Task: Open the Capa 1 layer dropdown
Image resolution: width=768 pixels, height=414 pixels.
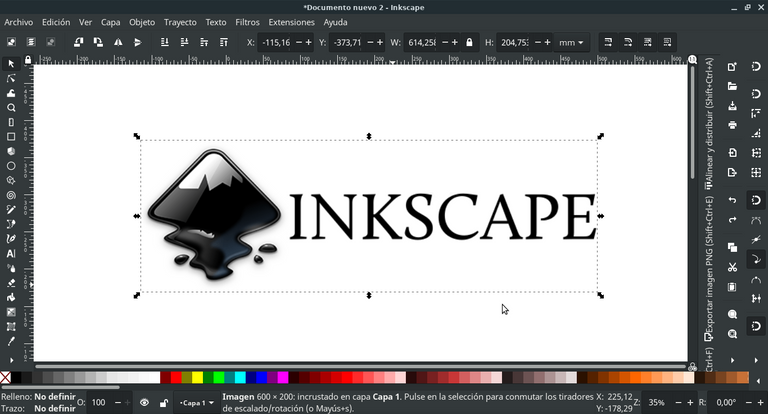Action: pos(196,403)
